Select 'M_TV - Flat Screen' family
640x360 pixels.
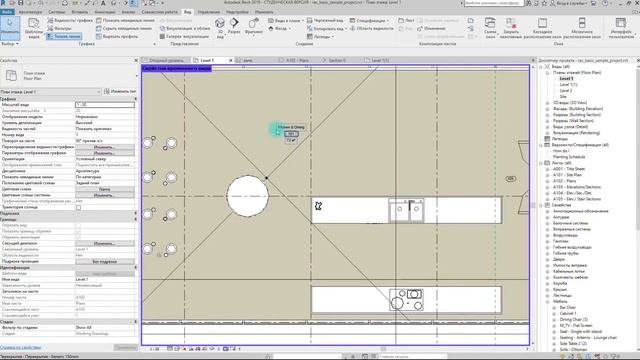pyautogui.click(x=576, y=326)
